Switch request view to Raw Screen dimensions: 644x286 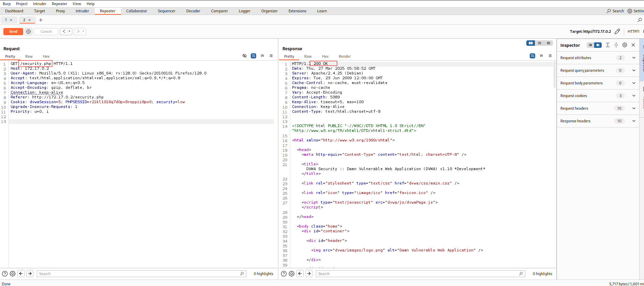coord(29,56)
